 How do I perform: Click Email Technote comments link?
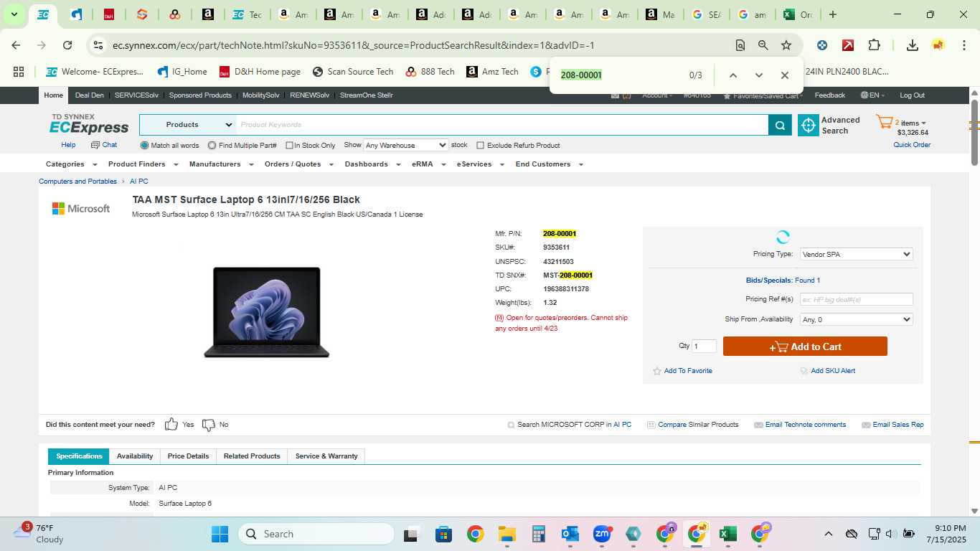806,425
